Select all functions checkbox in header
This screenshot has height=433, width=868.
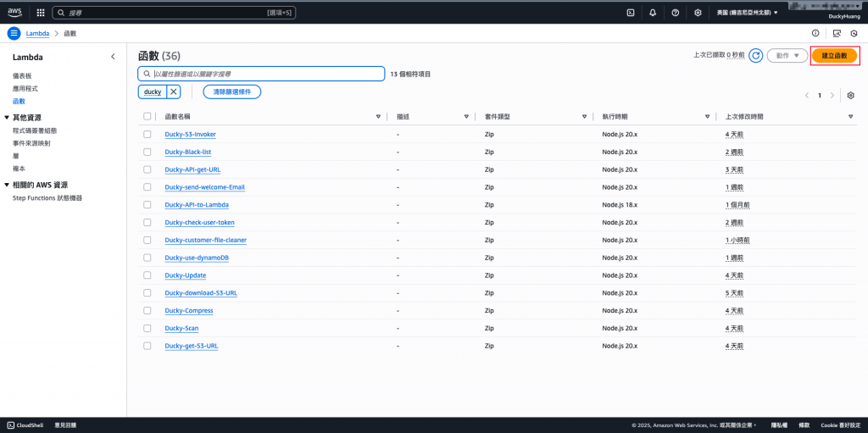[x=147, y=116]
